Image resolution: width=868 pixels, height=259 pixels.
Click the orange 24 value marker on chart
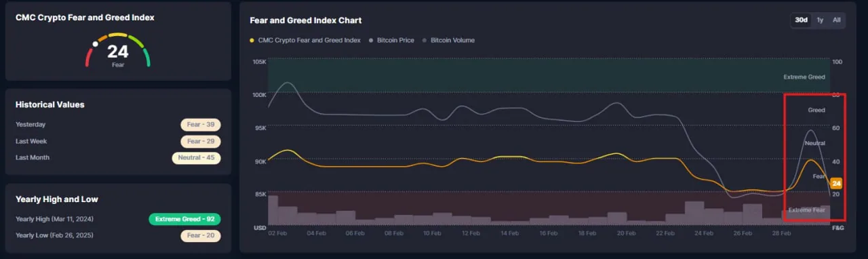pyautogui.click(x=836, y=184)
